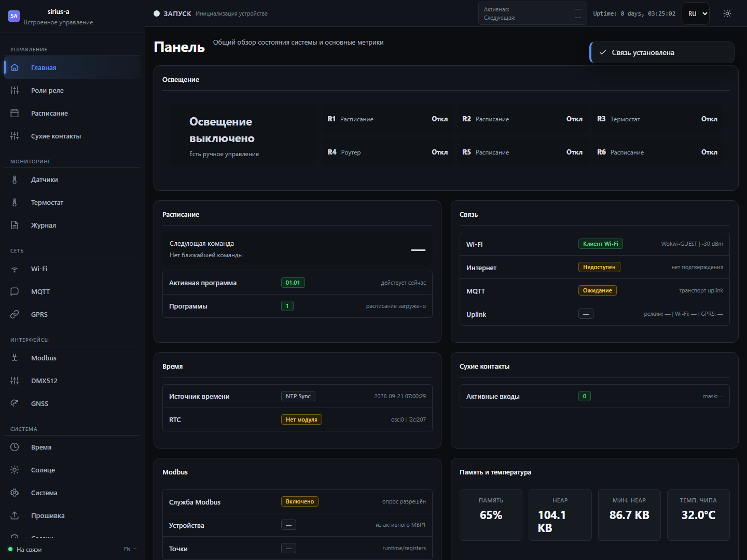
Task: Click the Недоступен internet status badge
Action: click(x=599, y=267)
